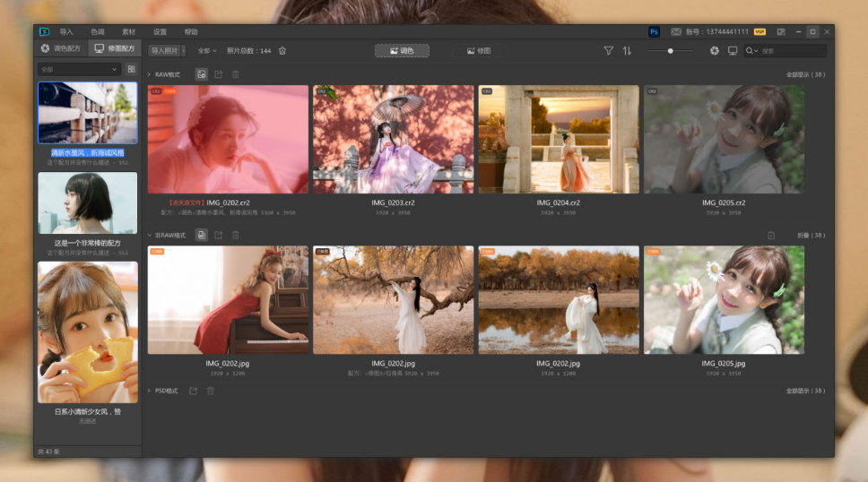The height and width of the screenshot is (482, 868).
Task: Click the 导入照片 button
Action: [x=164, y=51]
